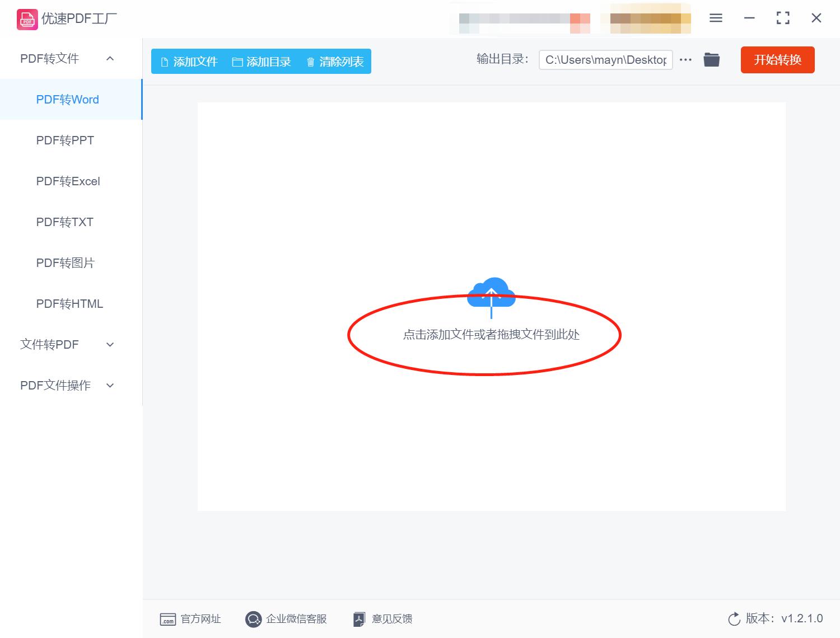This screenshot has width=840, height=638.
Task: Select PDF转图片 in the sidebar
Action: tap(66, 262)
